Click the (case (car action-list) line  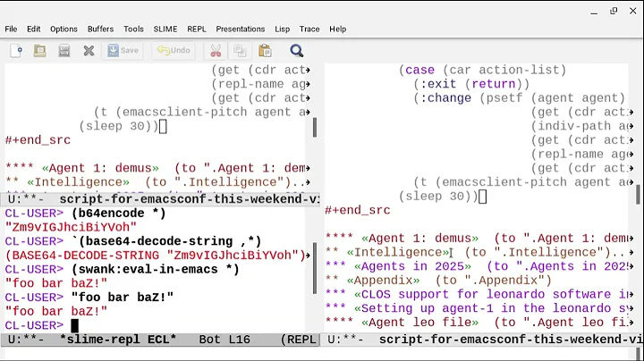(x=483, y=71)
